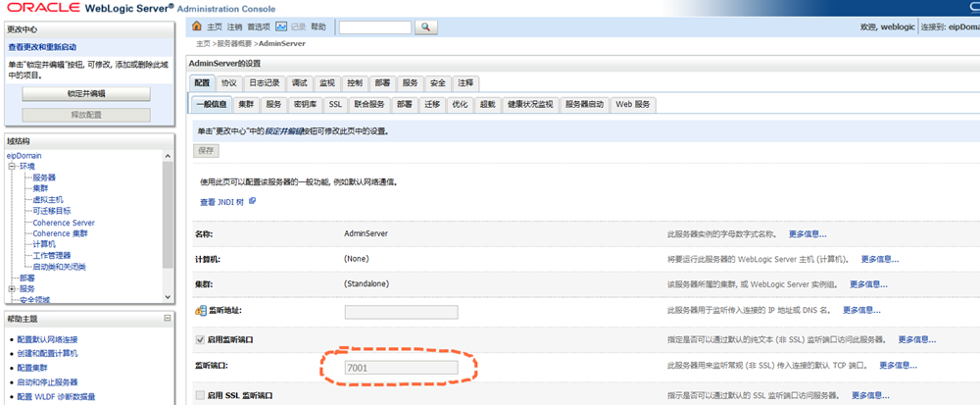The height and width of the screenshot is (405, 980).
Task: Select the 控制 tab
Action: 355,83
